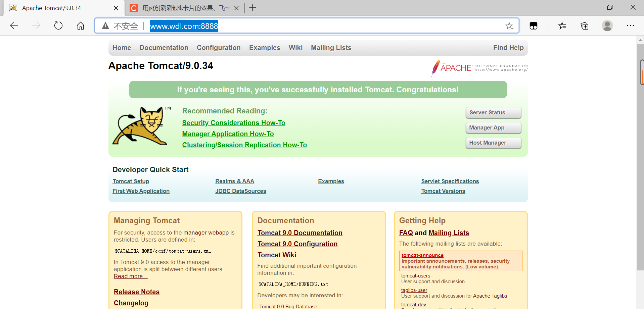The height and width of the screenshot is (309, 644).
Task: Open a new browser tab
Action: tap(252, 8)
